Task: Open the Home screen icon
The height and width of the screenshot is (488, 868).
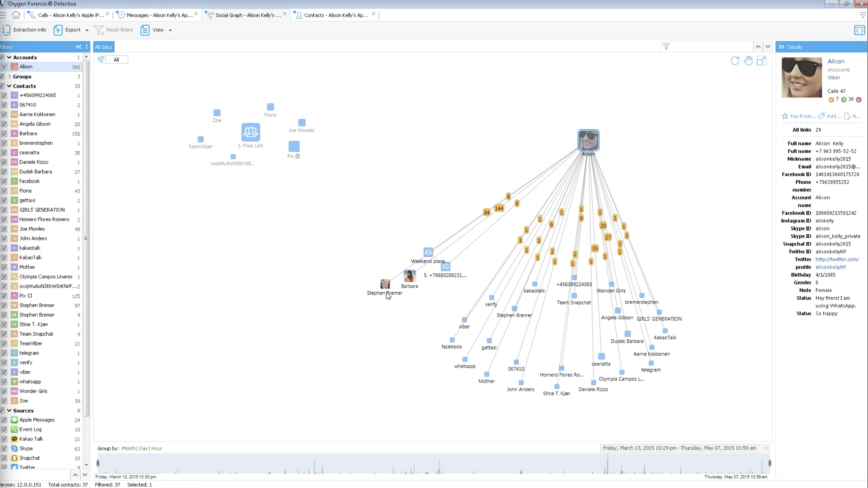Action: [x=16, y=15]
